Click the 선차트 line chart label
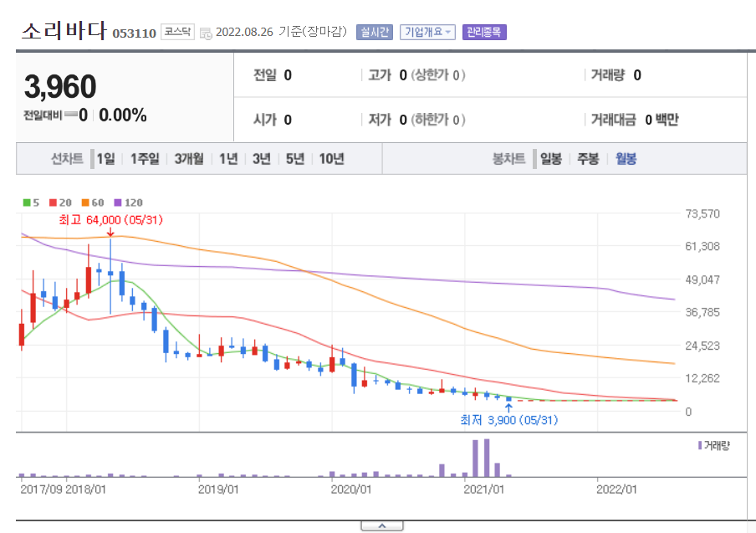The image size is (756, 533). click(67, 159)
